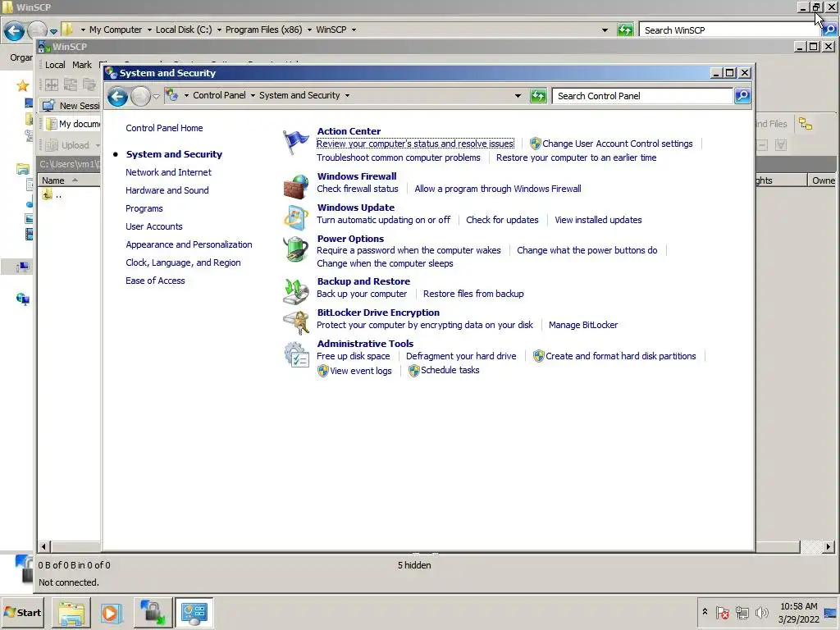This screenshot has height=630, width=840.
Task: Open the Control Panel address history dropdown
Action: 518,97
